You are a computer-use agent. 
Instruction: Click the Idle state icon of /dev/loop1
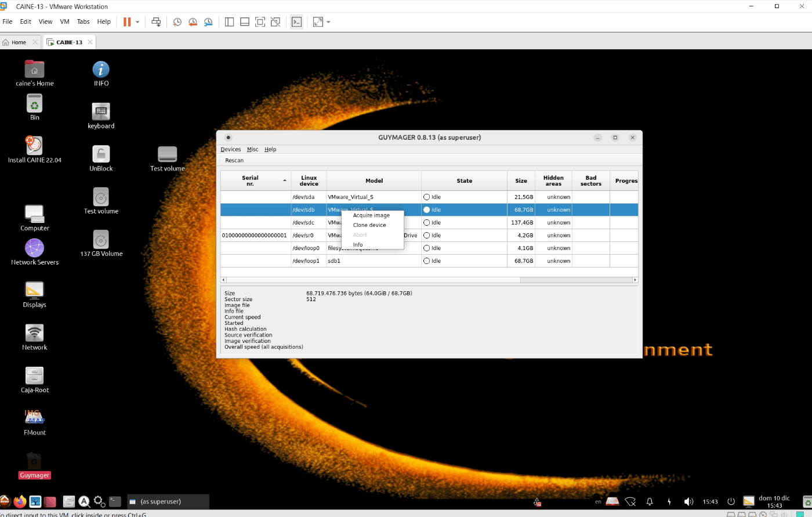426,261
